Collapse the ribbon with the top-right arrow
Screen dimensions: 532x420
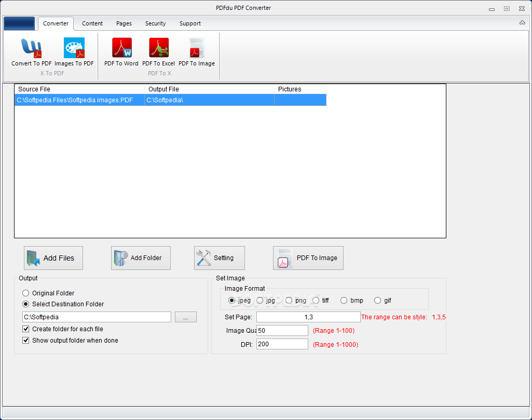click(x=522, y=23)
